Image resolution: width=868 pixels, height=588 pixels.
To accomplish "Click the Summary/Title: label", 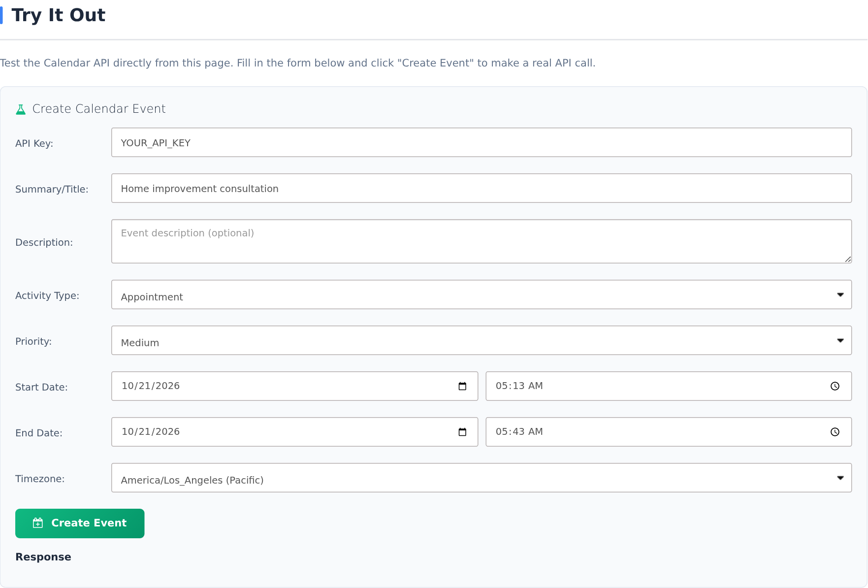I will point(52,189).
